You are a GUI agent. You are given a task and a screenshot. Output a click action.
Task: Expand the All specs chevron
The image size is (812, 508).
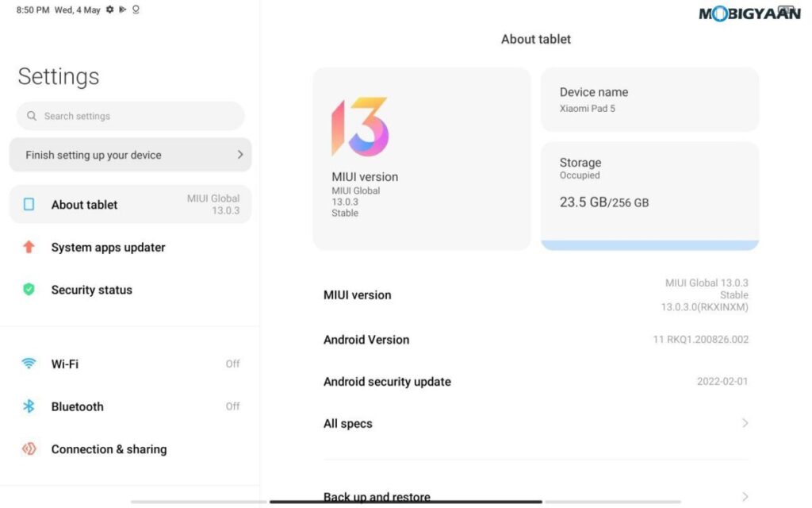(745, 423)
